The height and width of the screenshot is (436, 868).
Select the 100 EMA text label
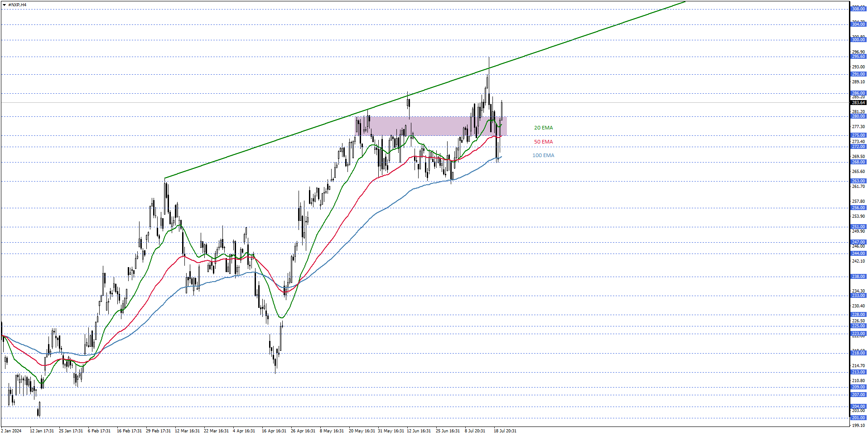click(543, 155)
